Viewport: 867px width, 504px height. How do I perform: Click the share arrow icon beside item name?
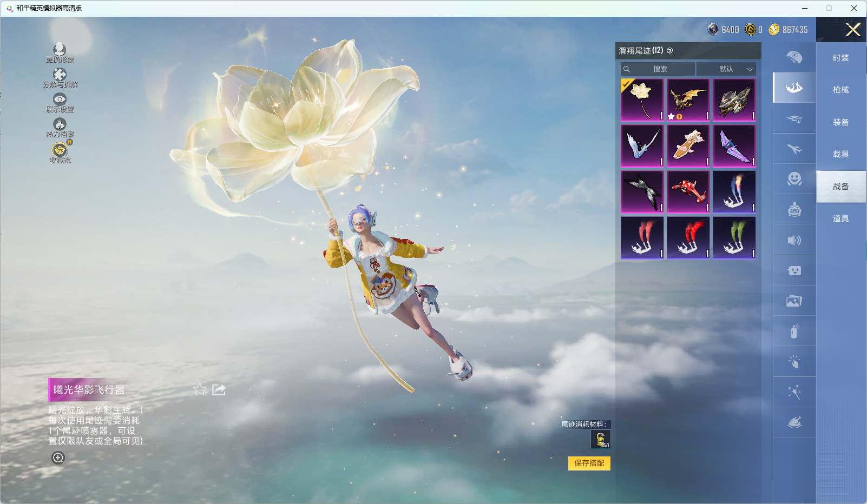tap(219, 390)
